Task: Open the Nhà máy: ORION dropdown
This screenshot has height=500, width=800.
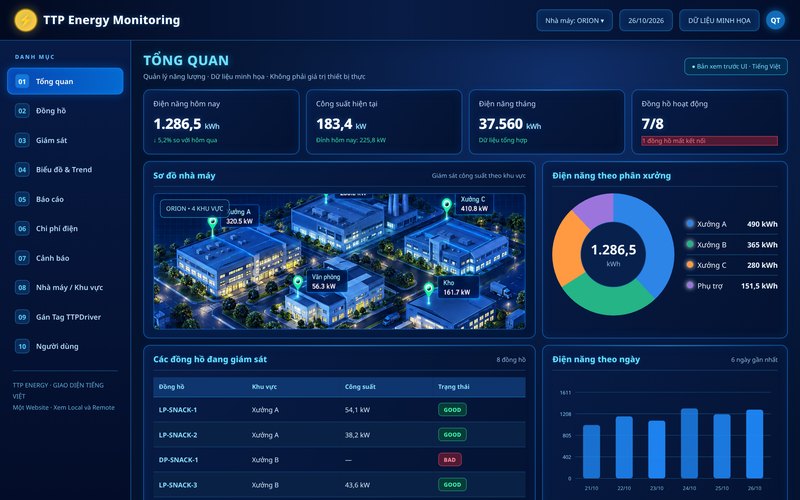Action: tap(574, 20)
